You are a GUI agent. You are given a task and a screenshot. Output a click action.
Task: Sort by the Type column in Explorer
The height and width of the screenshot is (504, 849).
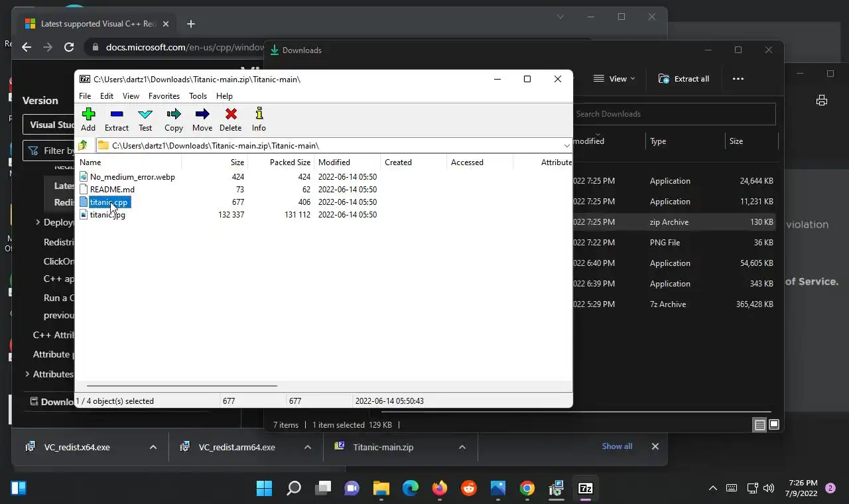658,141
